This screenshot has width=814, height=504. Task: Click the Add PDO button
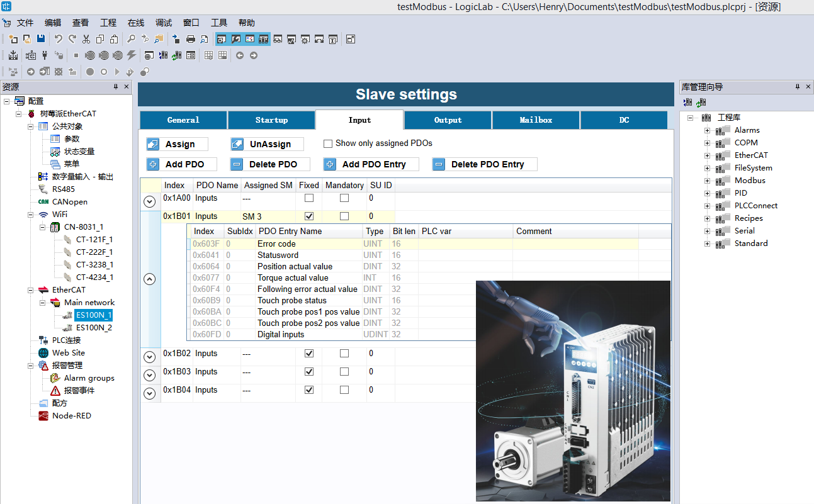point(182,164)
